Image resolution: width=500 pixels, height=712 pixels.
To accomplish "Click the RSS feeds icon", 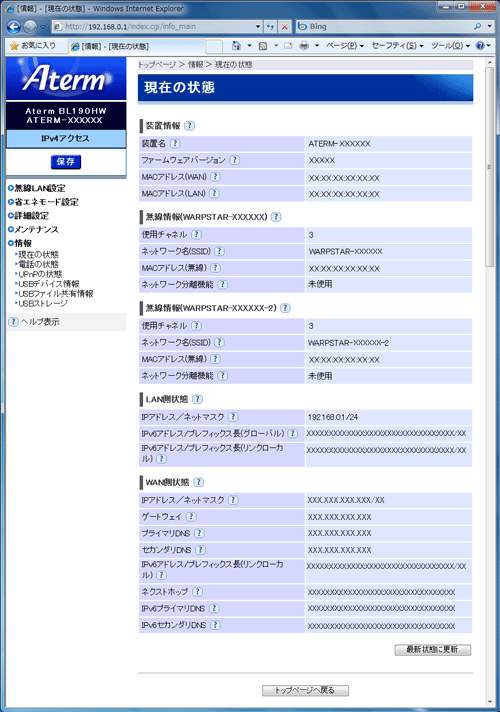I will pos(263,46).
